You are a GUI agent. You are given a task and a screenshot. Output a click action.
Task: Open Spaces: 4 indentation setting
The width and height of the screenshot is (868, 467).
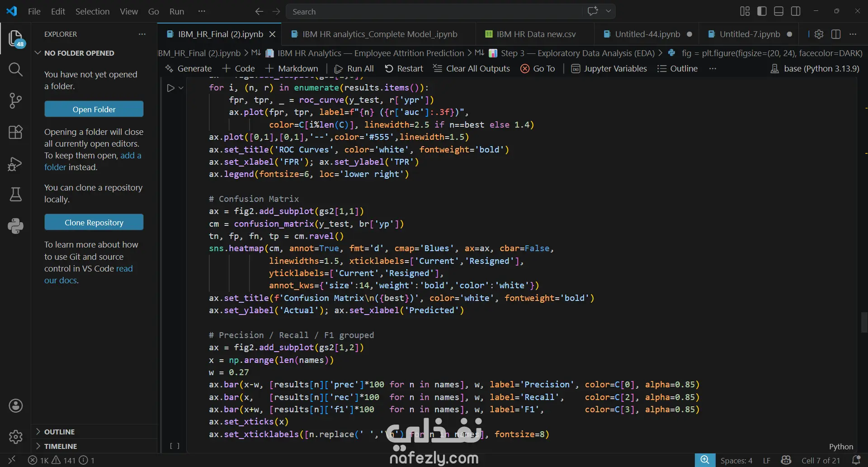pyautogui.click(x=736, y=460)
